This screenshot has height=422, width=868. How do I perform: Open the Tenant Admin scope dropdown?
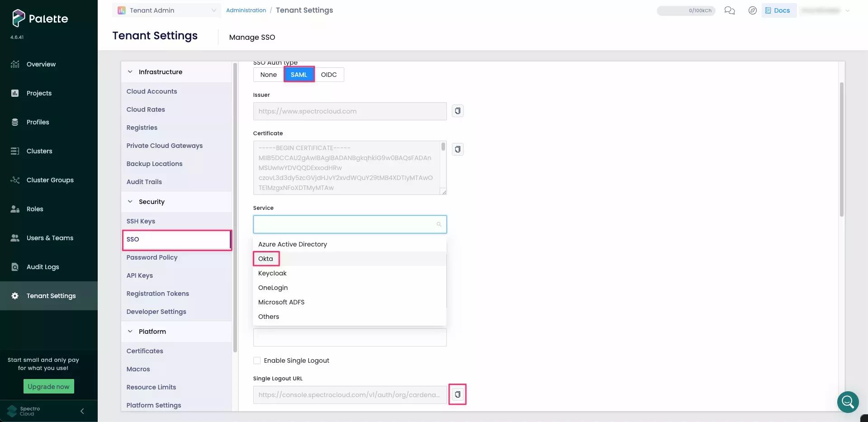(166, 10)
